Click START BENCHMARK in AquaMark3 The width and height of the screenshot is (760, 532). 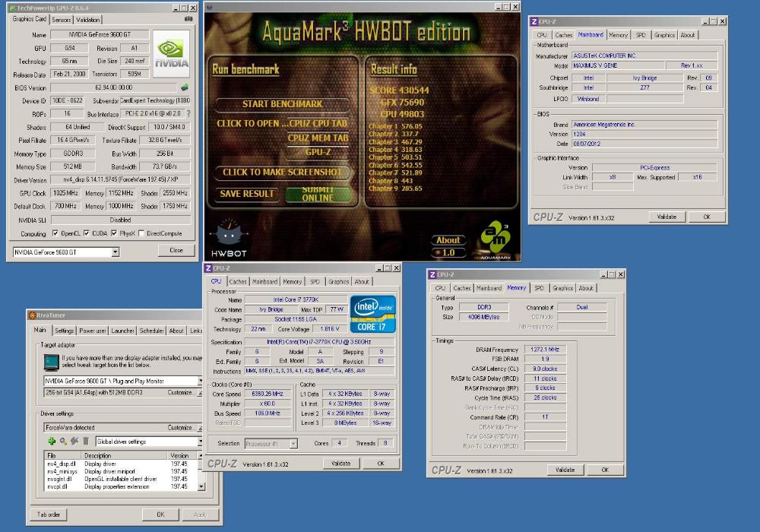pyautogui.click(x=282, y=104)
